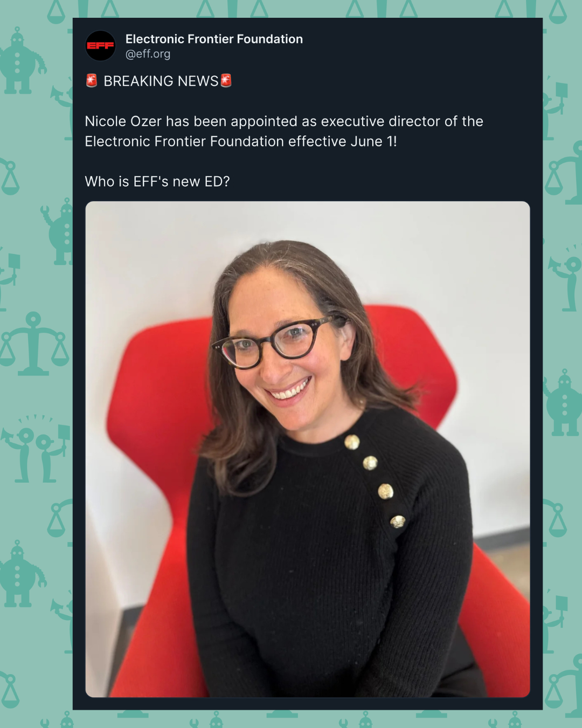Click the full scales of justice icon left of photo
The height and width of the screenshot is (728, 582).
coord(34,344)
